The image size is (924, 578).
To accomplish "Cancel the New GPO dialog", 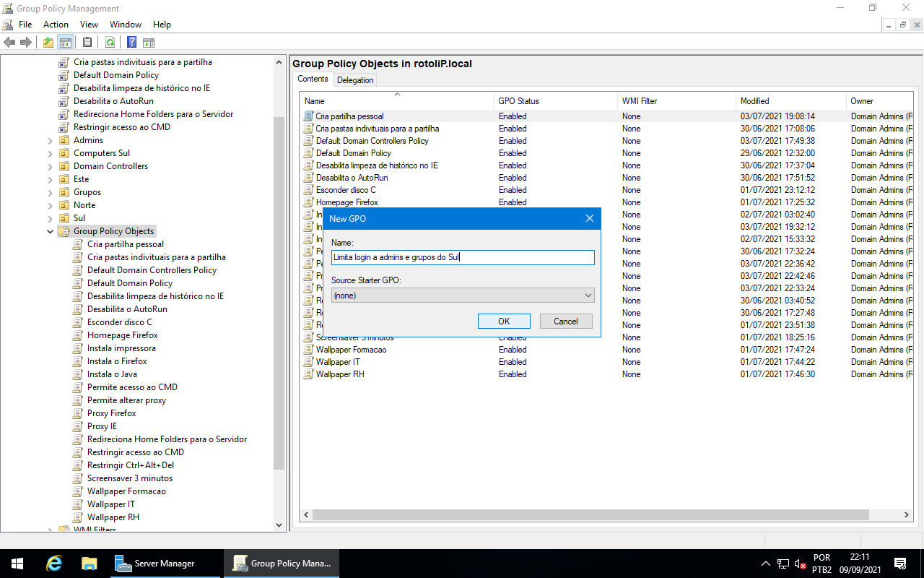I will (566, 321).
